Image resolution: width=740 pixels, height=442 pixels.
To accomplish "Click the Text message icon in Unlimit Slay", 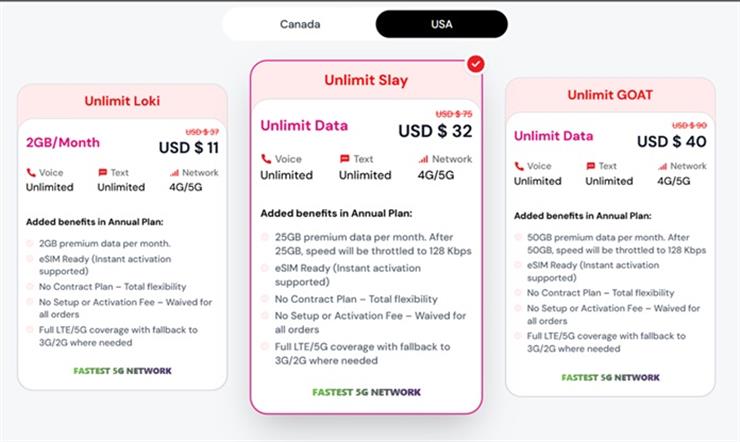I will 344,159.
